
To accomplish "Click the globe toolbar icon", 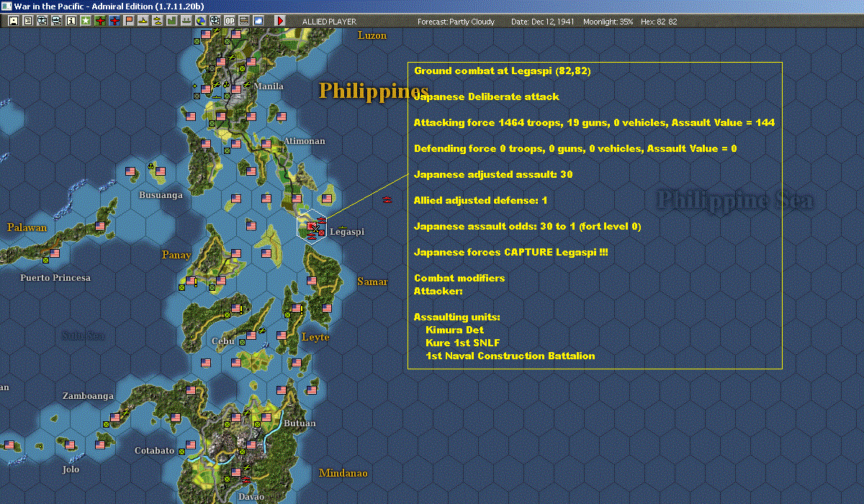I will coord(201,22).
